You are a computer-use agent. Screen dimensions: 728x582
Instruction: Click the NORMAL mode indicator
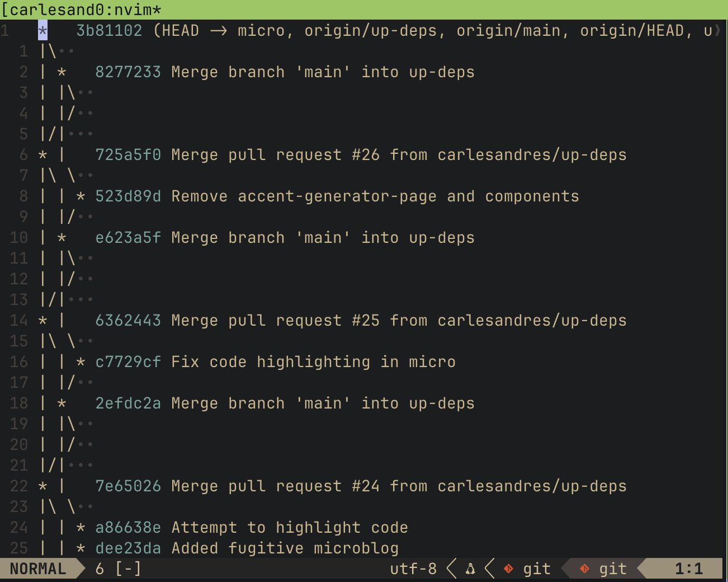(38, 569)
